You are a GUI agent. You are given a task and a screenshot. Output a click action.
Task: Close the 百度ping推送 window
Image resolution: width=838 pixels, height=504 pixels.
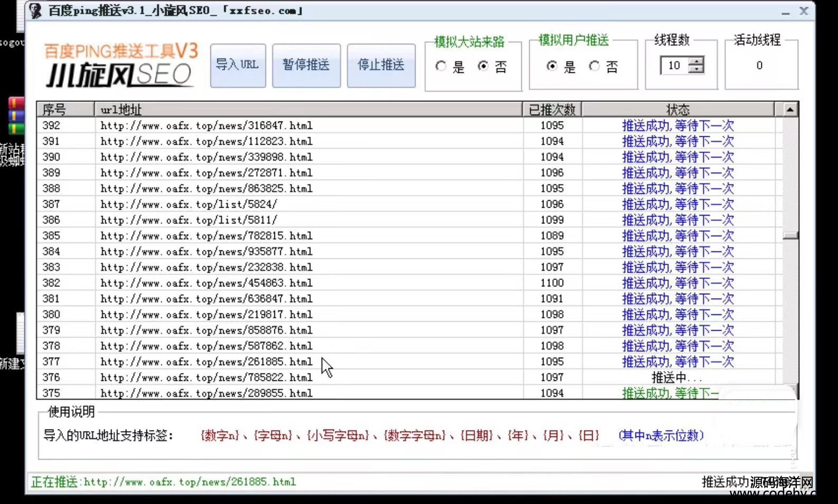[804, 11]
